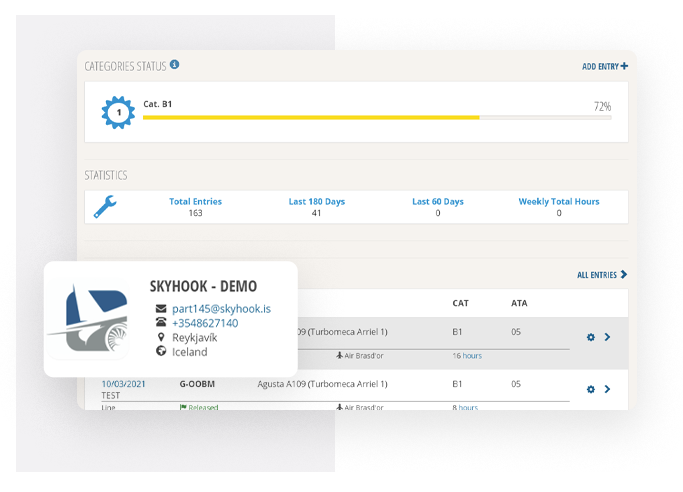This screenshot has width=683, height=492.
Task: Open settings gear for first B1 entry
Action: [x=590, y=337]
